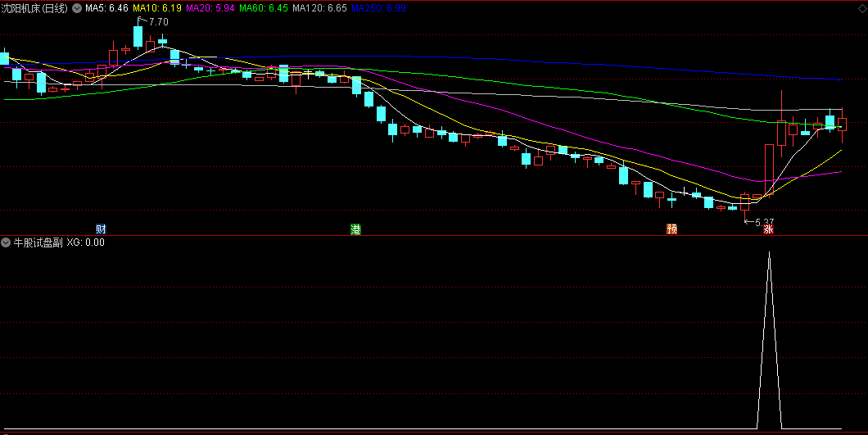Click the 预 forecast marker icon
The width and height of the screenshot is (868, 435).
pos(672,229)
